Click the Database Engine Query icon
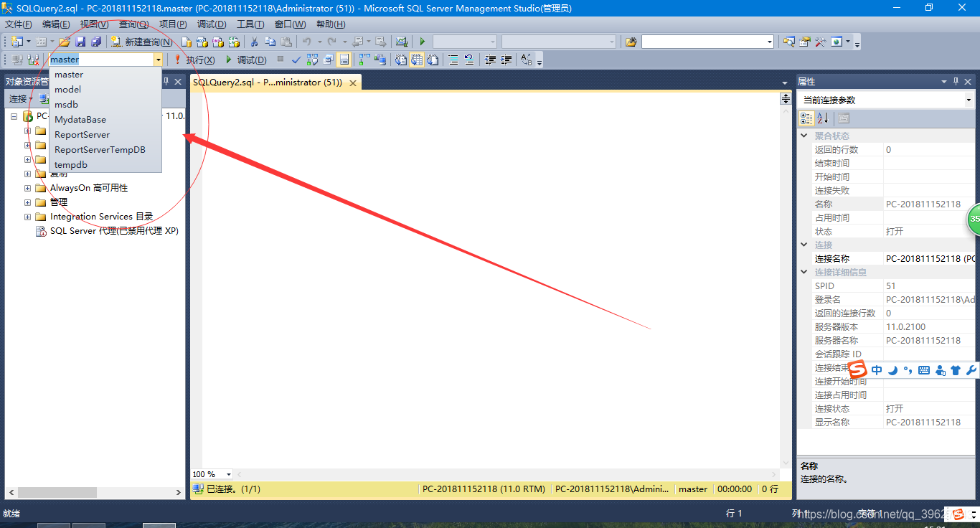980x528 pixels. (x=186, y=42)
